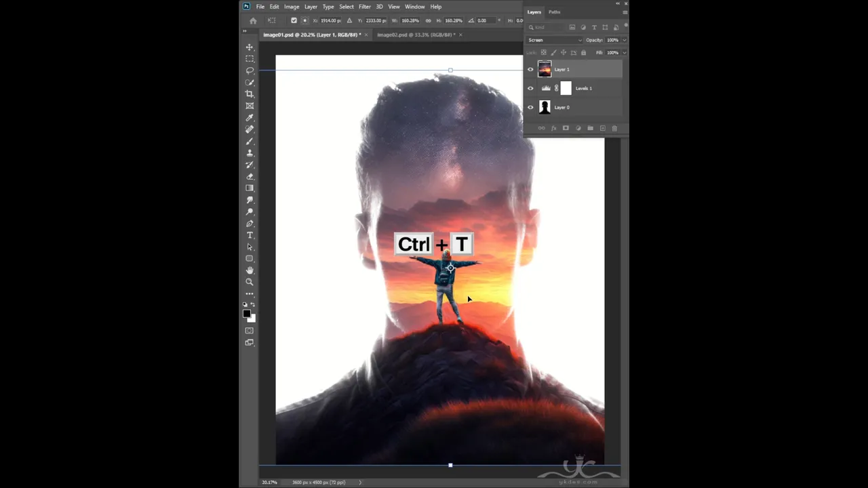The image size is (868, 488).
Task: Select the Layer 0 silhouette thumbnail
Action: pos(545,107)
